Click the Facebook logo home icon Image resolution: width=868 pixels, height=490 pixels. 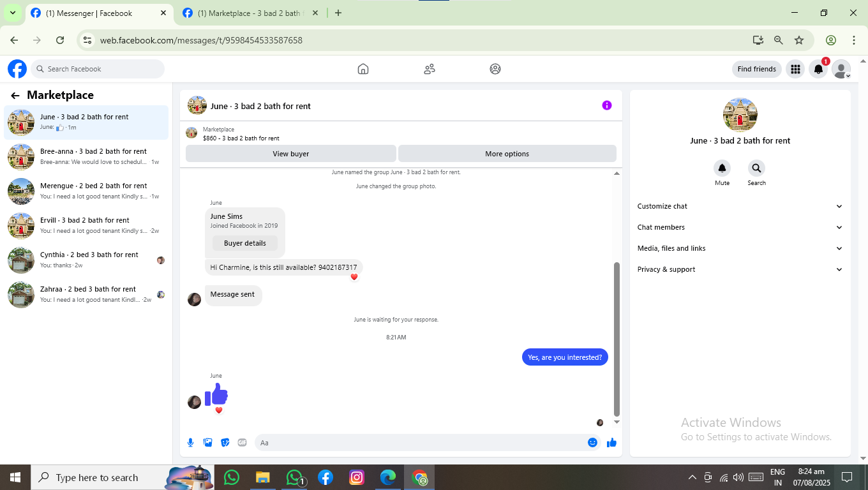click(x=17, y=69)
